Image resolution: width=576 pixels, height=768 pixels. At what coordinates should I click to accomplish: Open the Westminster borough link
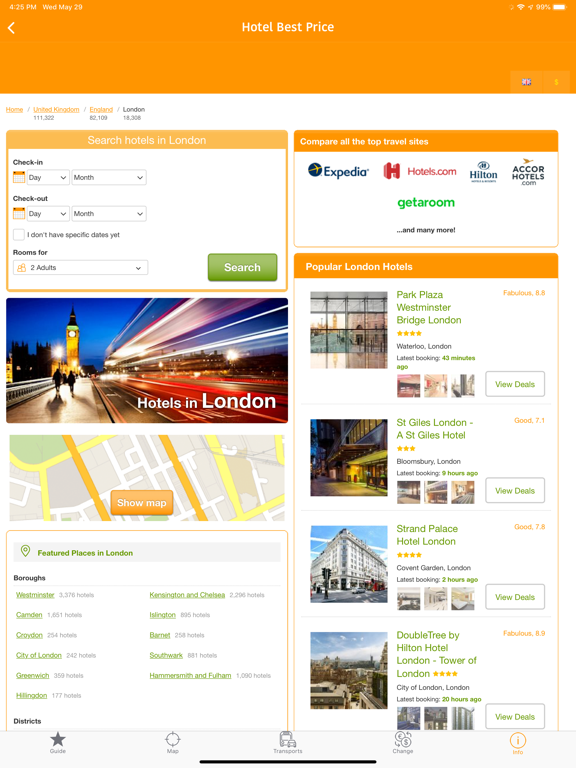click(35, 595)
